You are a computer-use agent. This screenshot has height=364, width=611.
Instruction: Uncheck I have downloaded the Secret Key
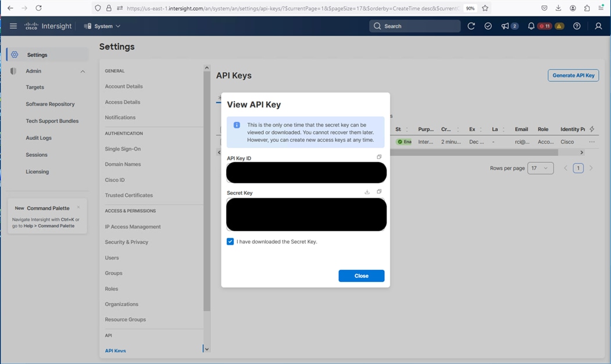(230, 241)
